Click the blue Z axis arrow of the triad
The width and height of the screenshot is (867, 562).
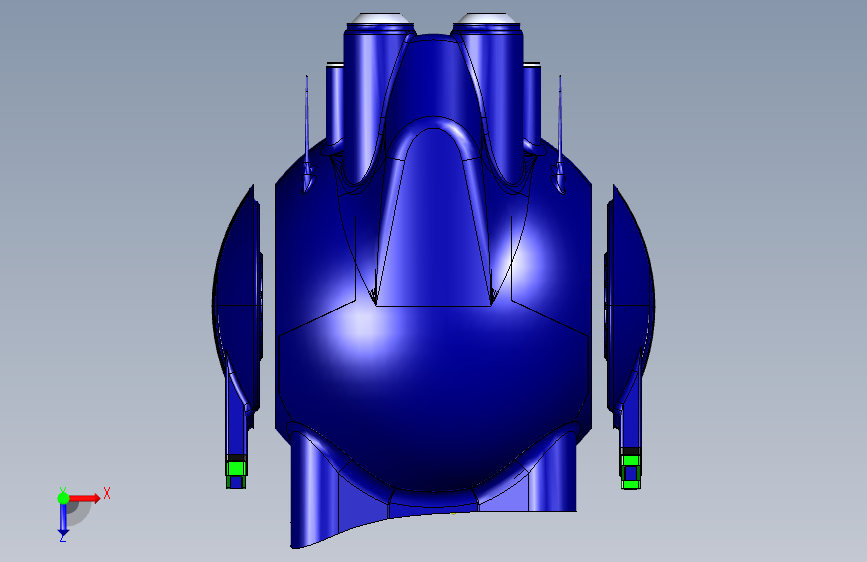[x=63, y=519]
